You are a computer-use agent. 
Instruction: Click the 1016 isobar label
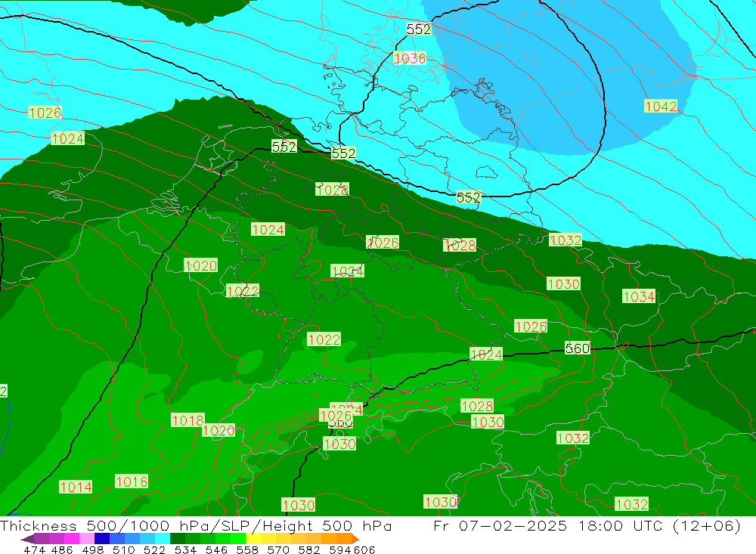[x=131, y=481]
